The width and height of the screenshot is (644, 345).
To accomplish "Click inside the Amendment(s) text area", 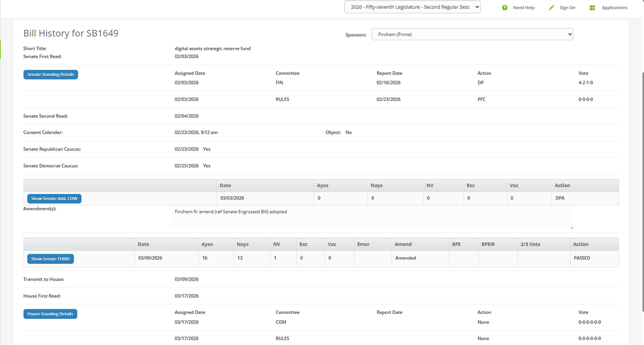I will click(x=372, y=218).
